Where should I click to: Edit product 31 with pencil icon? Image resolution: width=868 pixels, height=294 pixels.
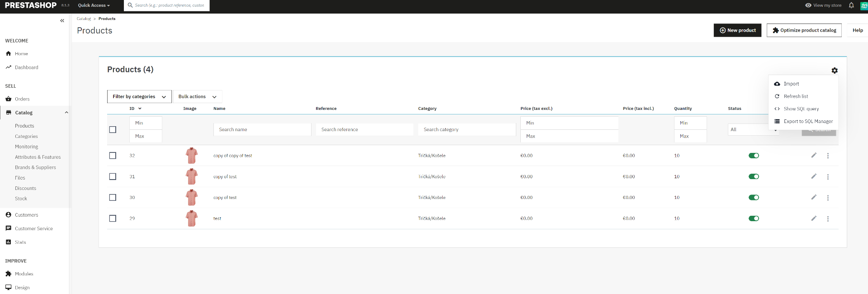[814, 176]
